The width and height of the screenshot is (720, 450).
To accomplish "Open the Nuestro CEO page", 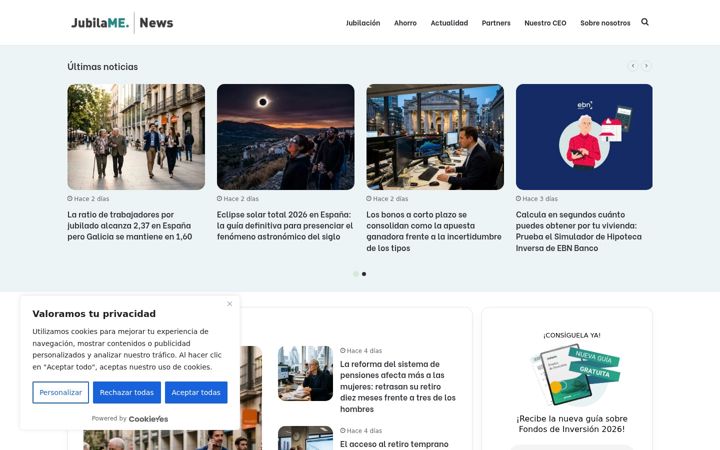I will 545,23.
